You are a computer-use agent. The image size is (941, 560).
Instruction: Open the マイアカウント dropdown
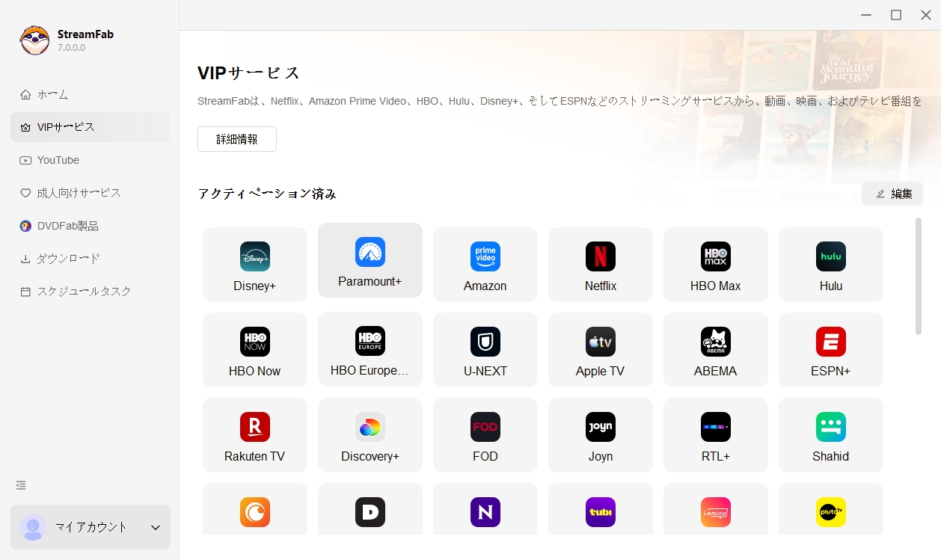[90, 527]
